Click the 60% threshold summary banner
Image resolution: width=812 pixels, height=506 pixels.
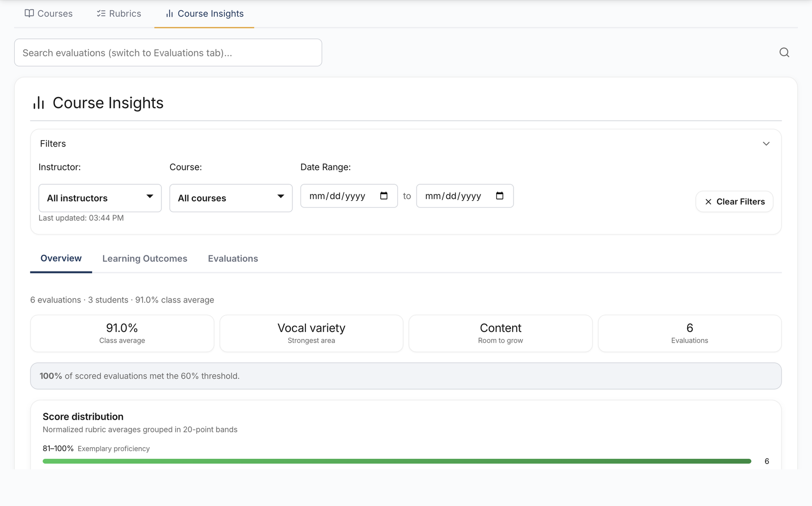point(406,376)
